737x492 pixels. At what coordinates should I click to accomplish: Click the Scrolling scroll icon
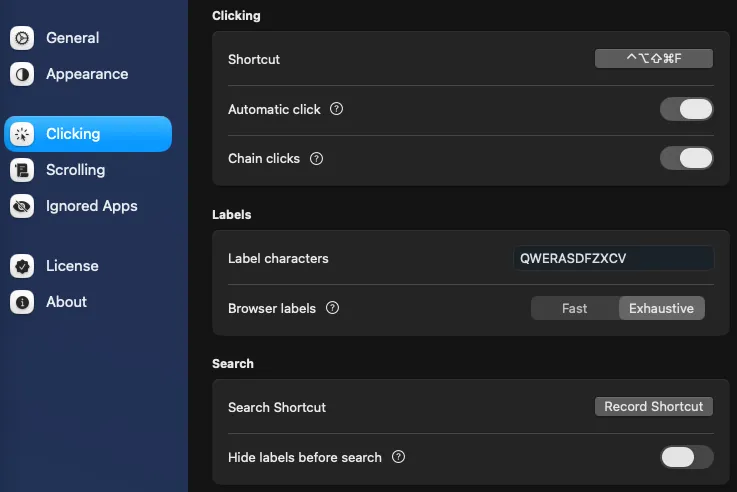(x=22, y=170)
